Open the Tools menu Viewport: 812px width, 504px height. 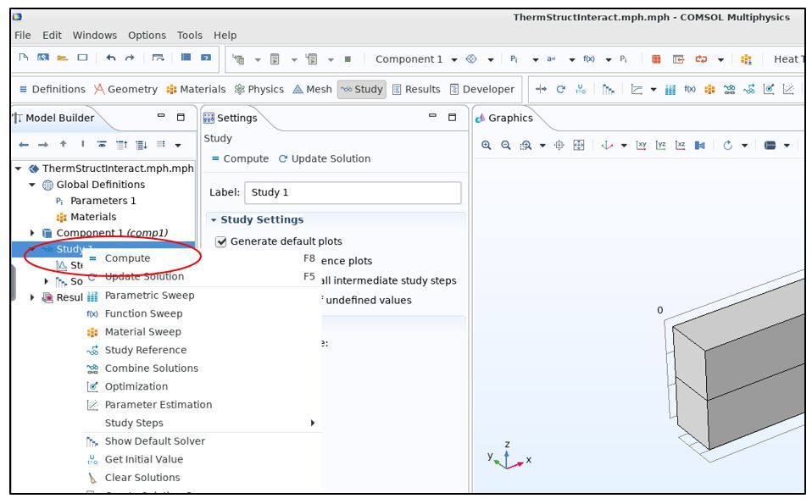(190, 36)
